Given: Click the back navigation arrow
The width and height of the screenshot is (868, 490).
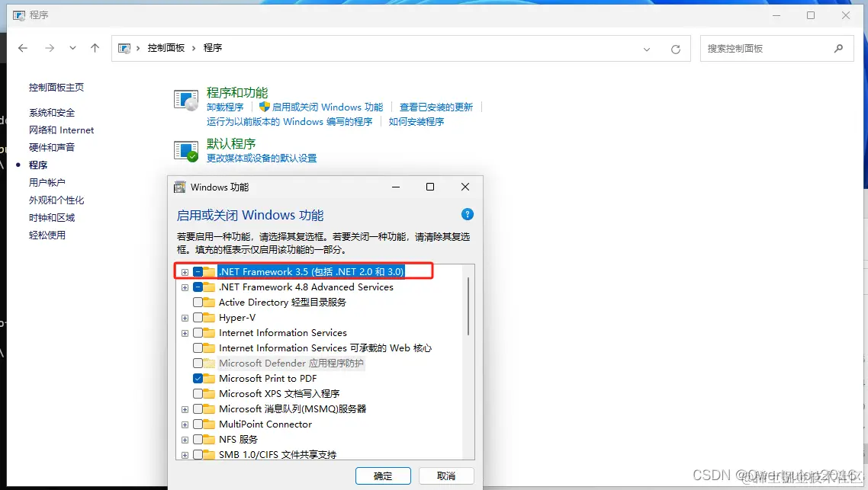Looking at the screenshot, I should 22,47.
